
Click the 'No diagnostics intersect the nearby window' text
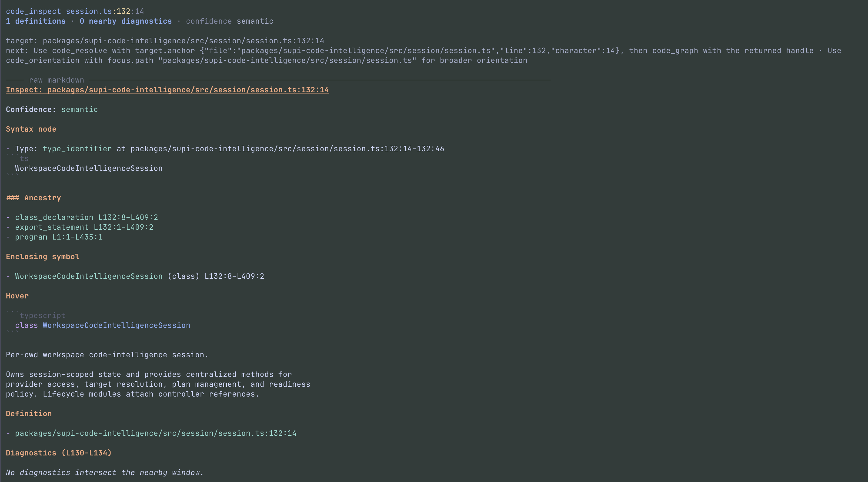[x=105, y=472]
